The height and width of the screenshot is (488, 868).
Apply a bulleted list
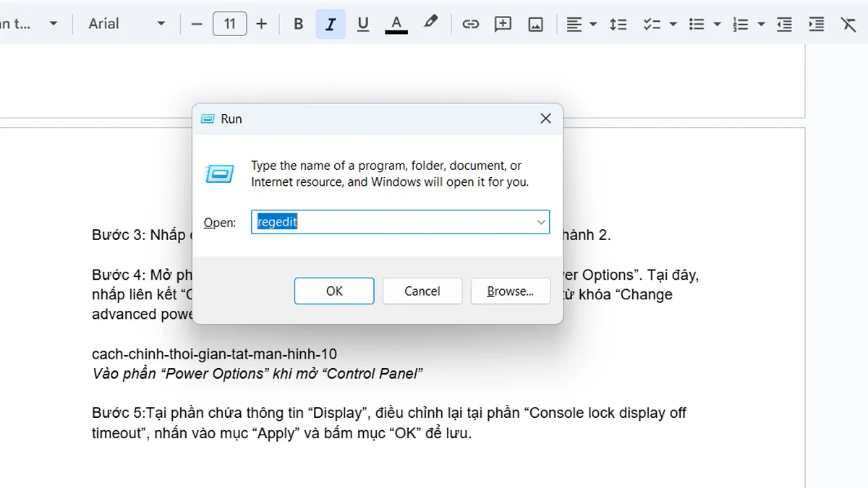(698, 24)
